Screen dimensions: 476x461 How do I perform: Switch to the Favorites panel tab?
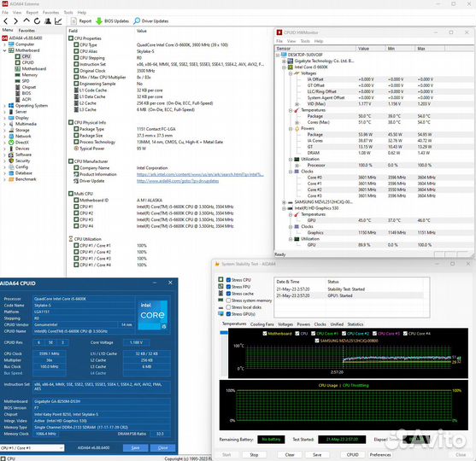(26, 31)
